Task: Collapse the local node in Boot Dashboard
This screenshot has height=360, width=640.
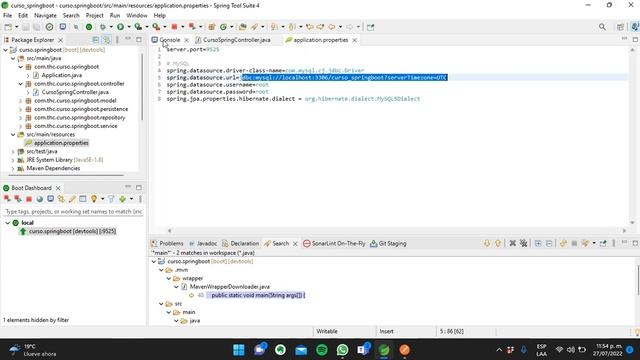Action: (8, 223)
